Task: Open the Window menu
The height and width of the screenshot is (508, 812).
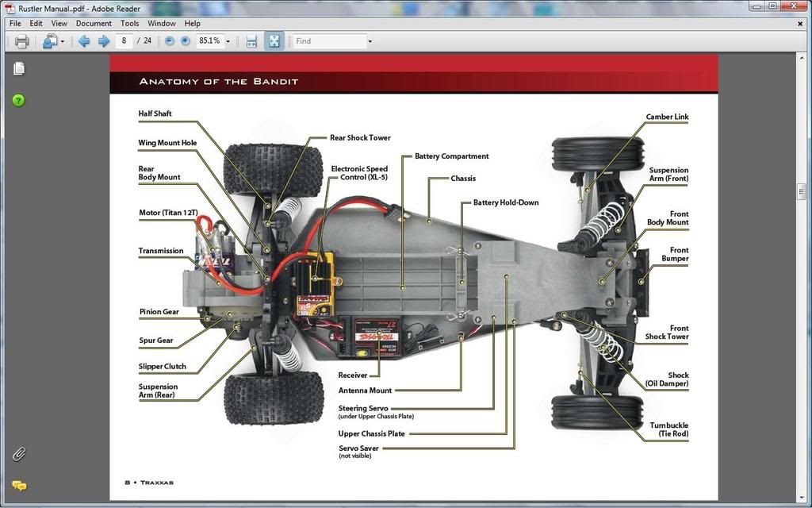Action: [162, 23]
